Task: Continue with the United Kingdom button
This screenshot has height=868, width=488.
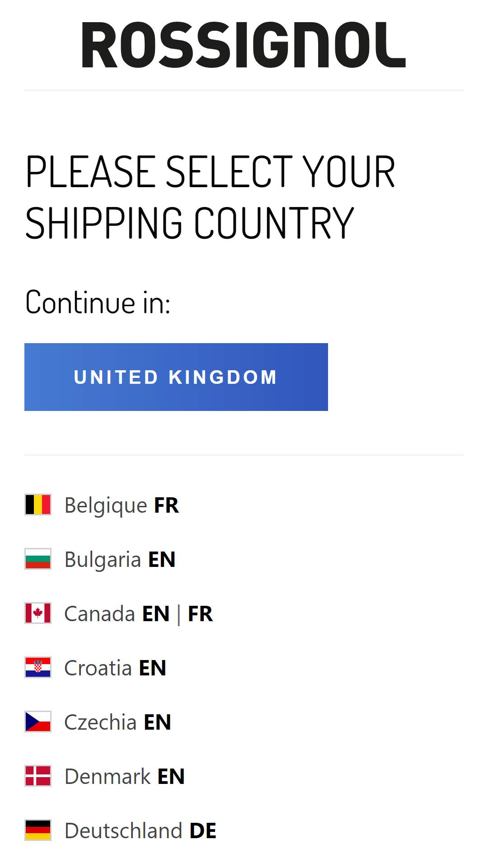Action: click(x=176, y=377)
